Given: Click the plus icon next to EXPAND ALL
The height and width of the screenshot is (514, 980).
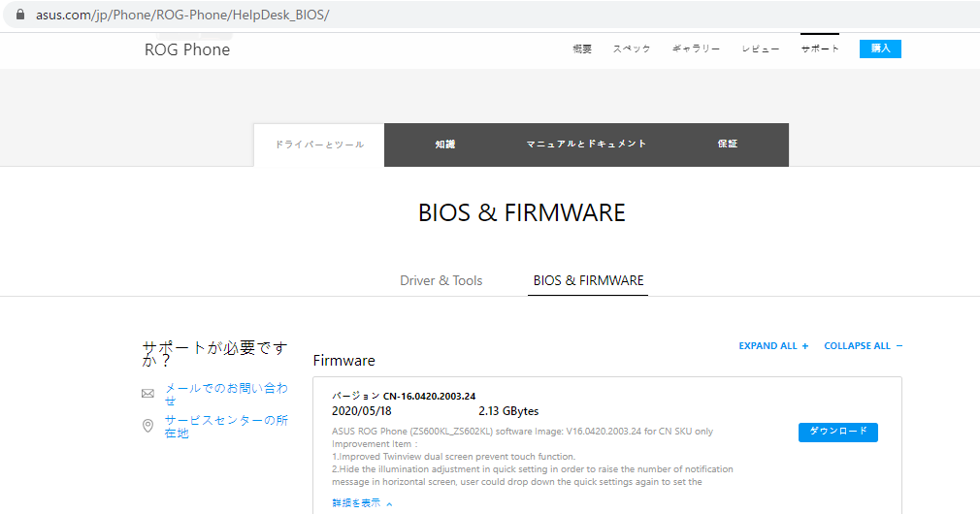Looking at the screenshot, I should (805, 346).
